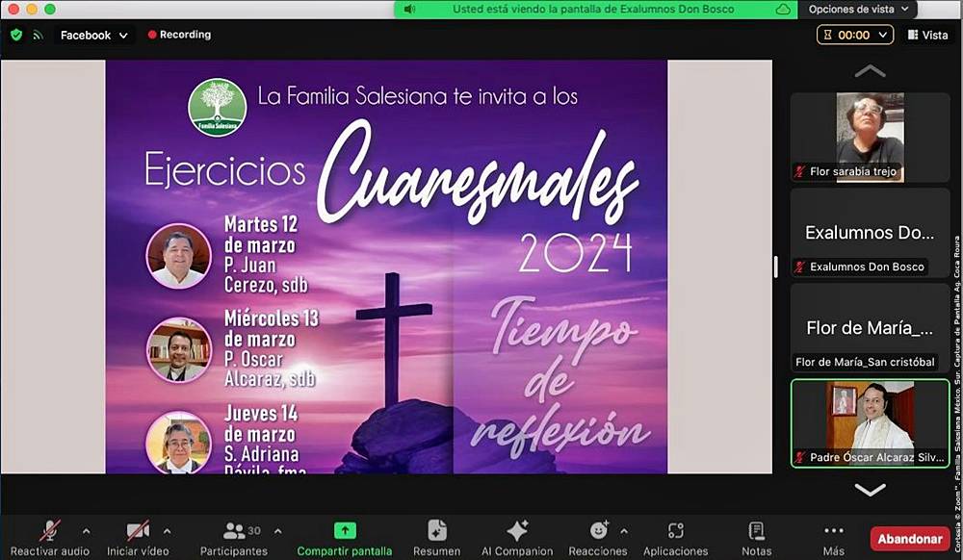Change layout with Vista button
Viewport: 963px width, 560px height.
[x=927, y=35]
